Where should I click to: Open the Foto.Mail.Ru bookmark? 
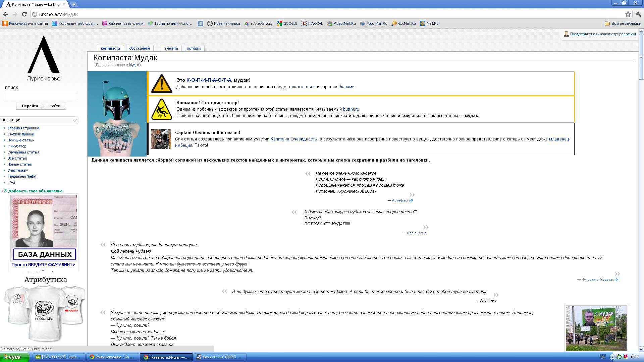coord(374,23)
